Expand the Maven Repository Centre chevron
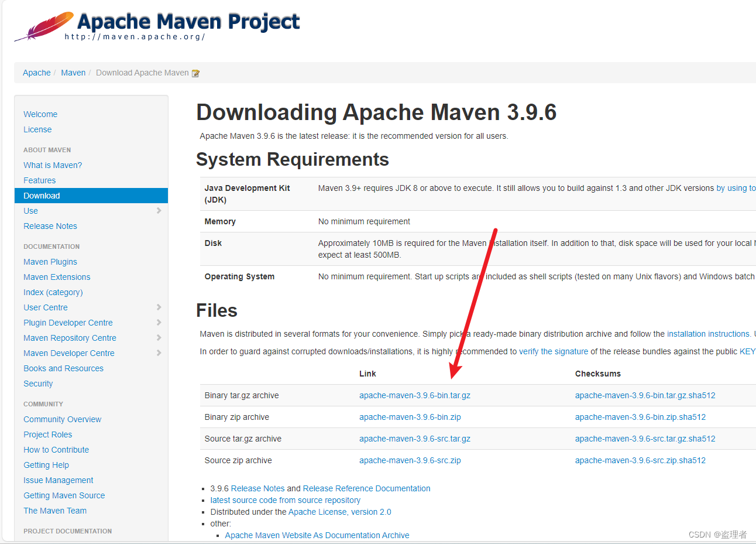This screenshot has width=756, height=544. [159, 337]
